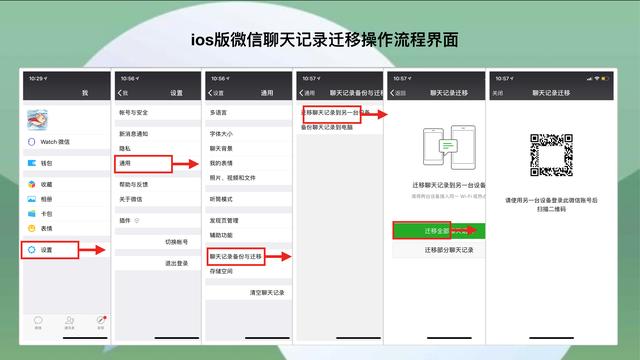
Task: Open the 收藏 favorites cube icon
Action: pos(31,184)
